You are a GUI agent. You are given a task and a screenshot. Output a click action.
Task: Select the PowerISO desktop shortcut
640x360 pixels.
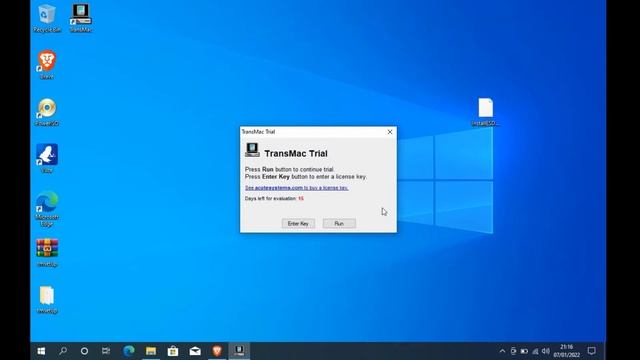click(x=47, y=112)
